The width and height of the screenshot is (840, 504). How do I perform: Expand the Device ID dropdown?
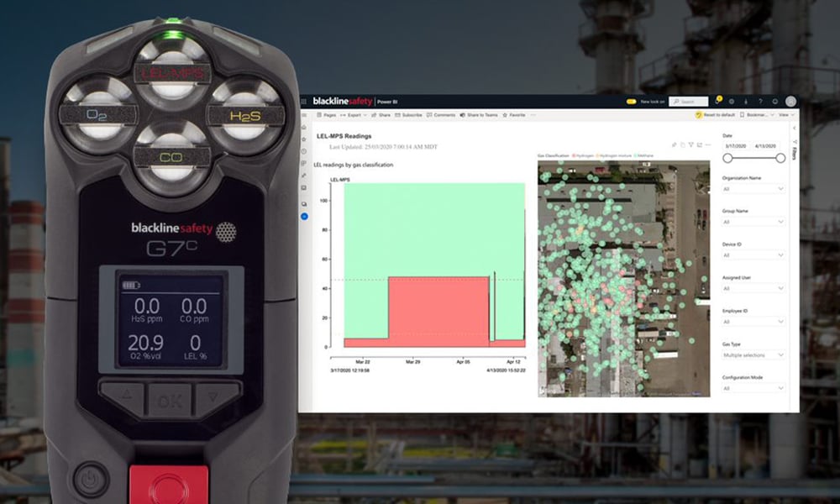pyautogui.click(x=753, y=255)
